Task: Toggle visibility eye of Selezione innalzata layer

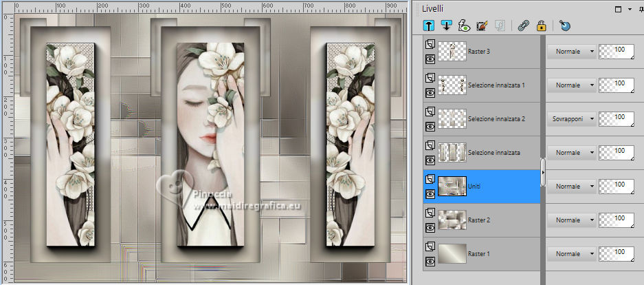Action: 430,160
